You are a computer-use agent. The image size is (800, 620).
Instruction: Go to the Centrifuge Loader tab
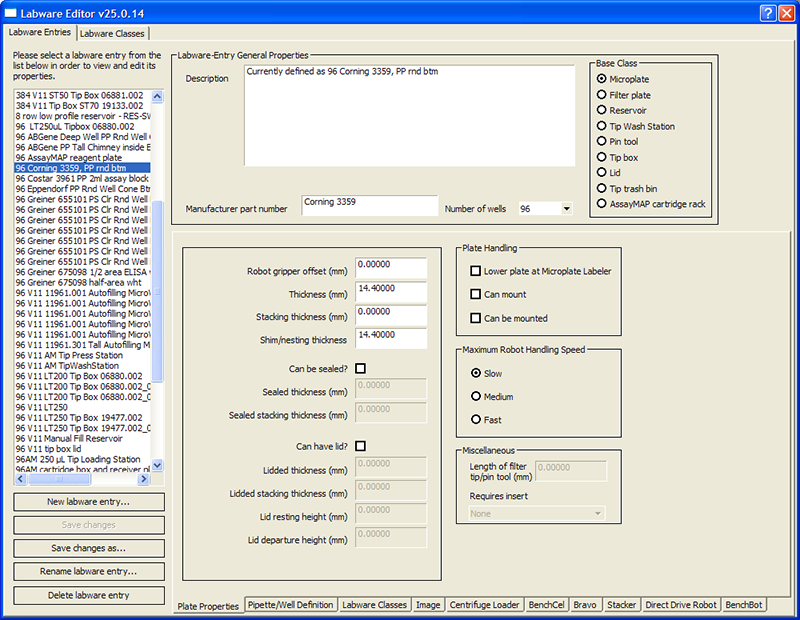(484, 605)
